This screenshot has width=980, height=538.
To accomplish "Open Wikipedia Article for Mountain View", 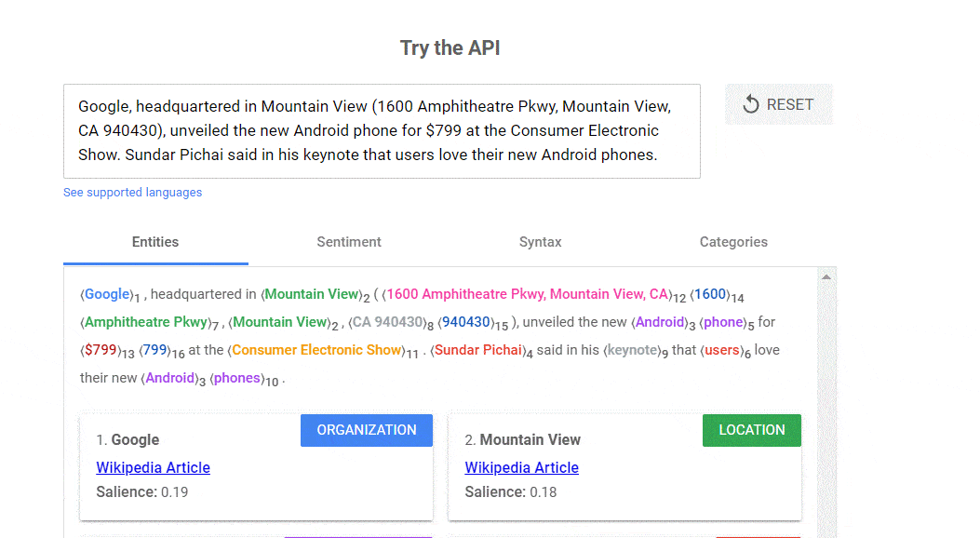I will click(521, 467).
